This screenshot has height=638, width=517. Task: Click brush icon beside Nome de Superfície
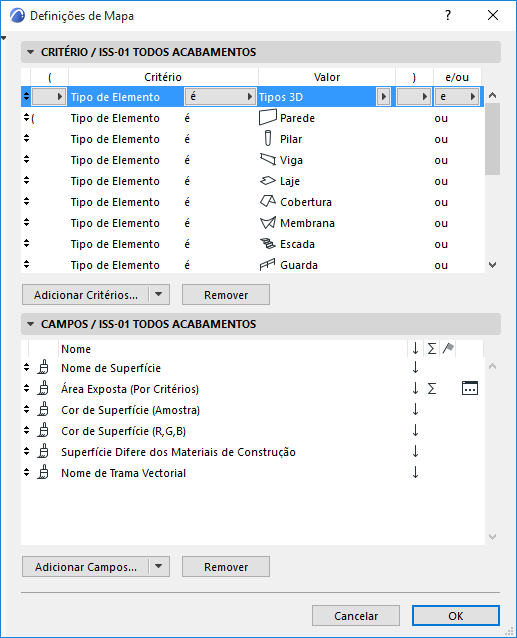[x=43, y=367]
